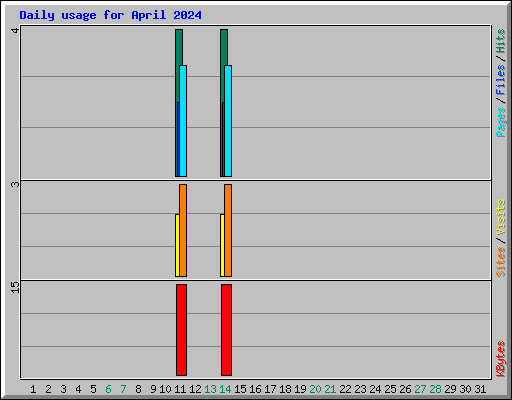This screenshot has width=512, height=400.
Task: Click the orange Sites bar for day 11
Action: pyautogui.click(x=183, y=230)
